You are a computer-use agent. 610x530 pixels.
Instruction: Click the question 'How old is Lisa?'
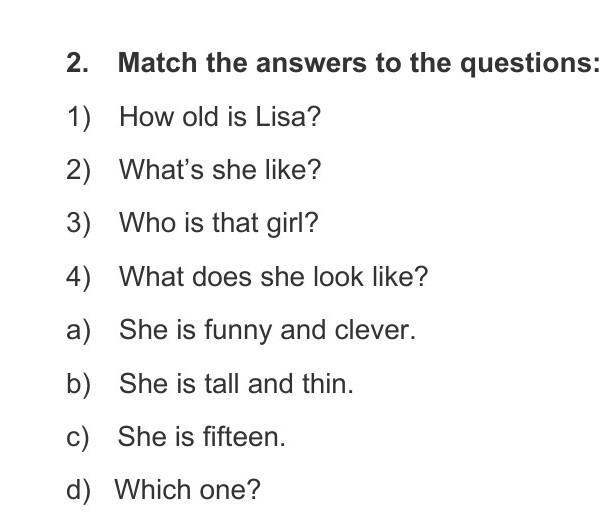pos(219,117)
